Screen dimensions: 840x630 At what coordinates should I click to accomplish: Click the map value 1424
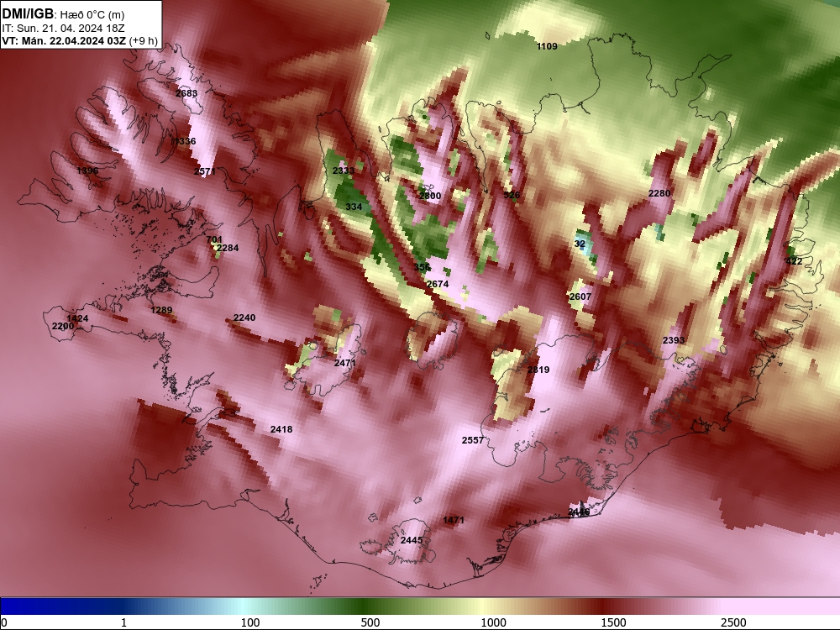(x=77, y=318)
